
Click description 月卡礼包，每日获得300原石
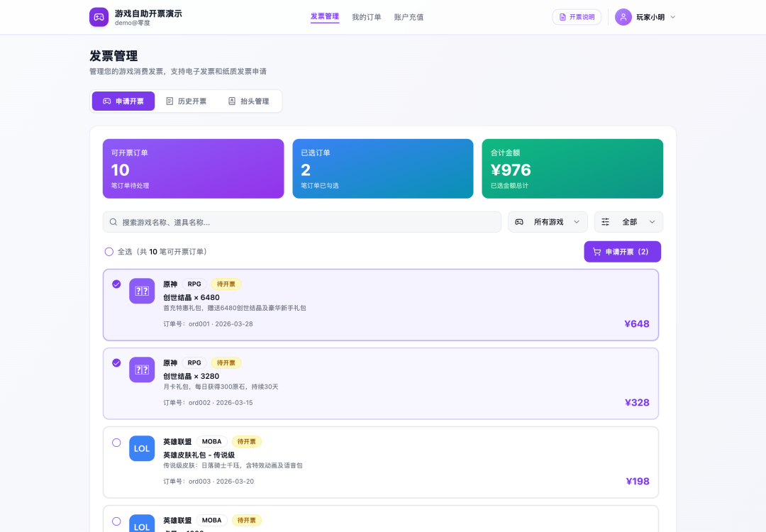point(221,387)
